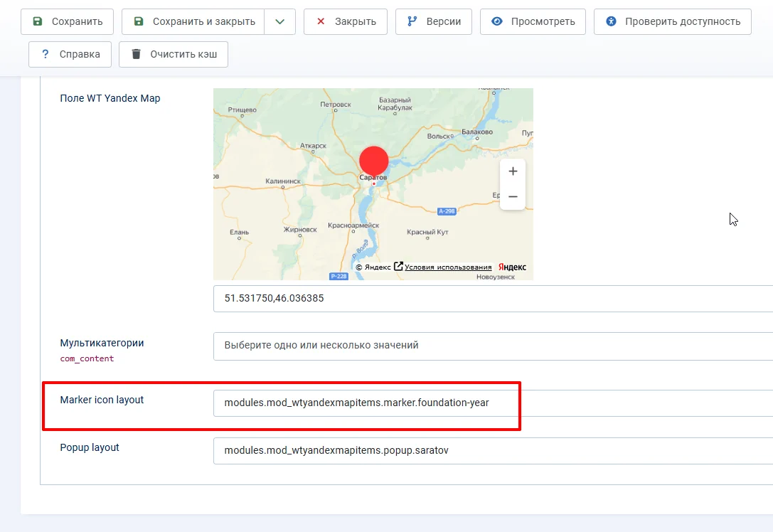Open Условия использования link on map
Image resolution: width=773 pixels, height=532 pixels.
tap(447, 267)
